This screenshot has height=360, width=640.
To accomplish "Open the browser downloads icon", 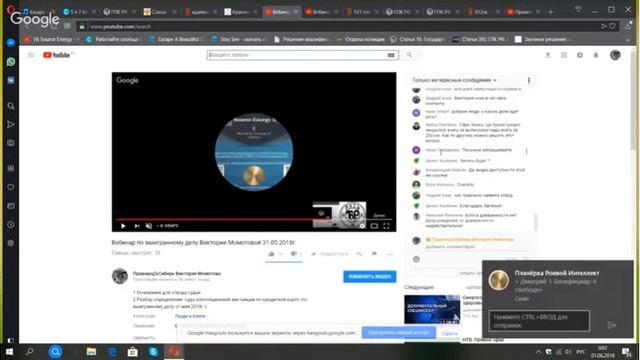I will tap(628, 26).
